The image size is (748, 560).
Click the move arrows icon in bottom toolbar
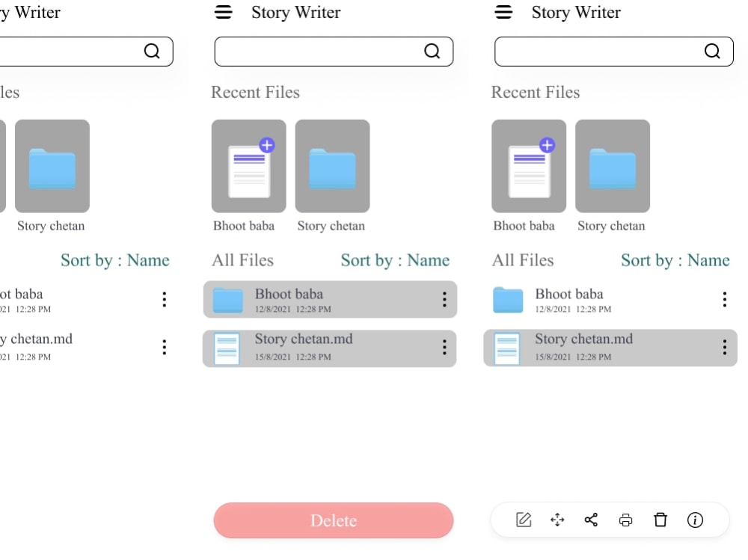pos(557,520)
